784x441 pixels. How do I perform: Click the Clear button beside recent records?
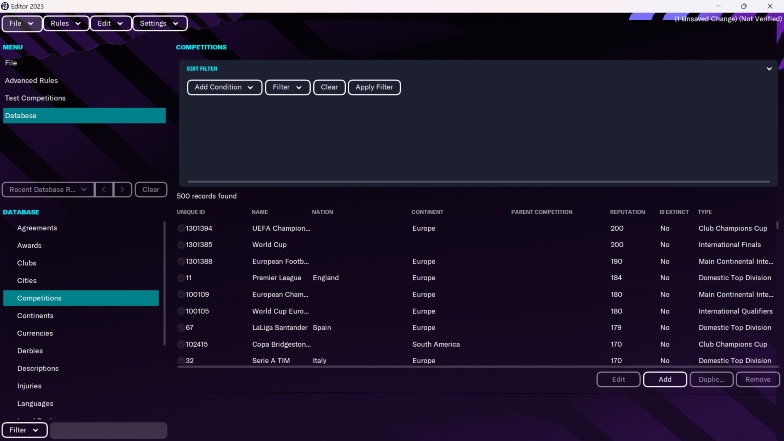pos(150,190)
